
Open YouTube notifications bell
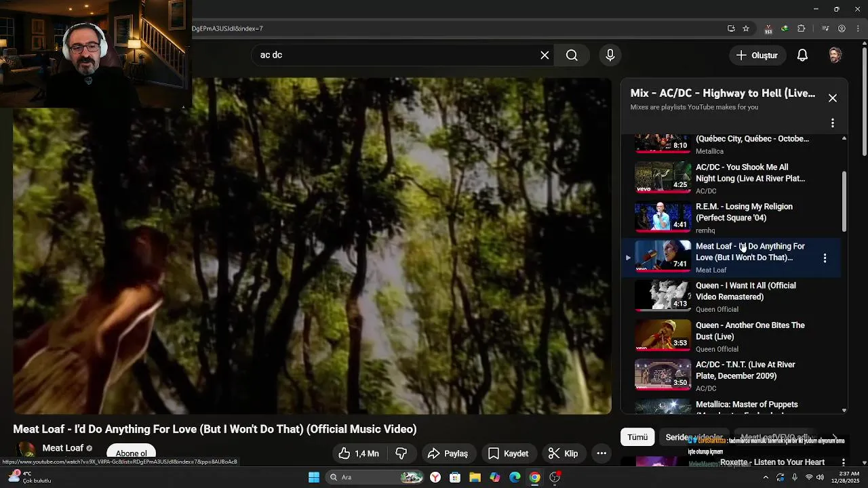pyautogui.click(x=802, y=56)
